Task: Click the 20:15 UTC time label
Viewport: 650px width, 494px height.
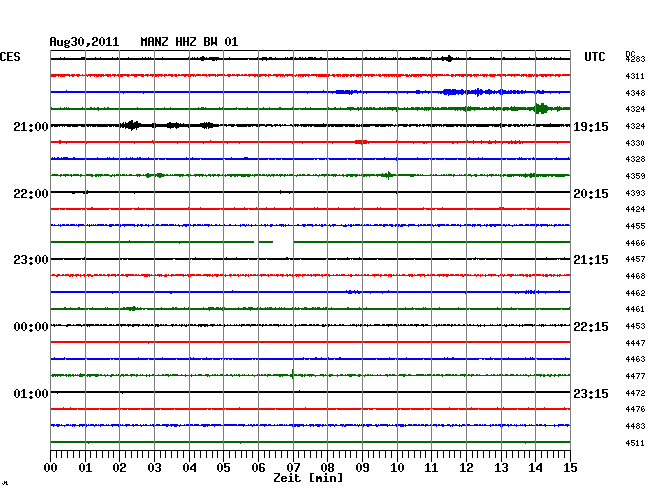Action: pos(590,193)
